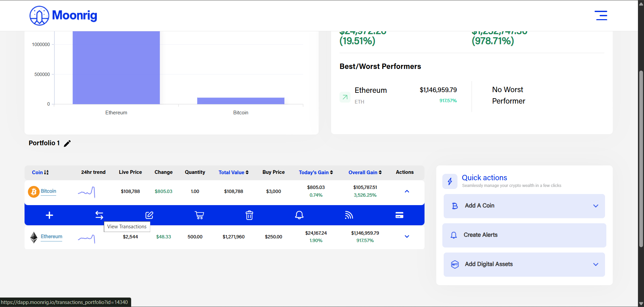Click the bell alert icon in action bar

pos(299,215)
